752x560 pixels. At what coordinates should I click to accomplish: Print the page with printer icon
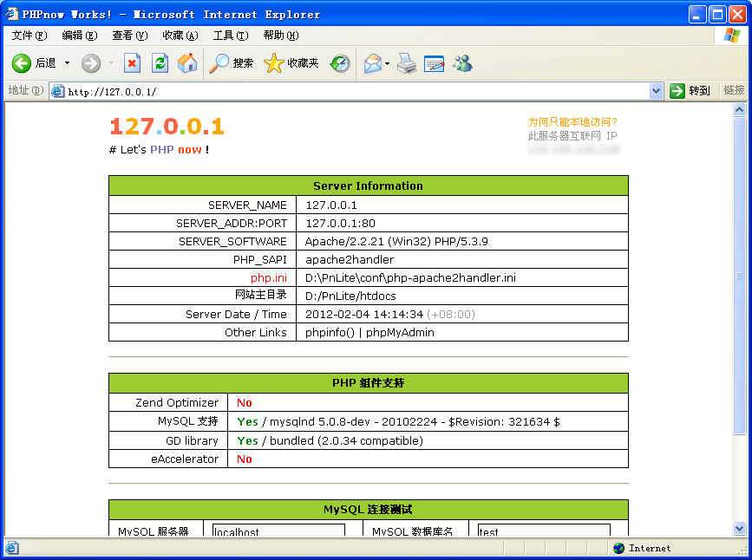tap(407, 63)
